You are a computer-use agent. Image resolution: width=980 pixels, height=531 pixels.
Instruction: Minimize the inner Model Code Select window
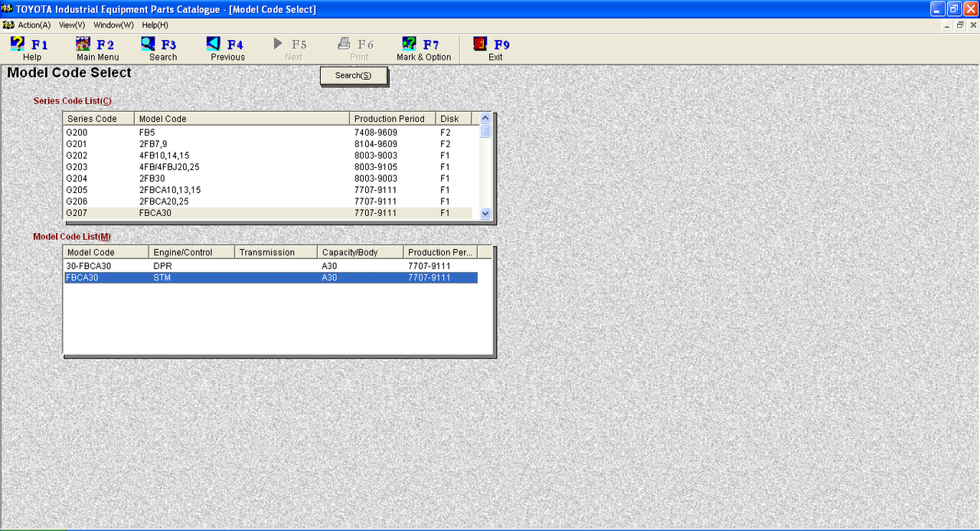point(948,25)
